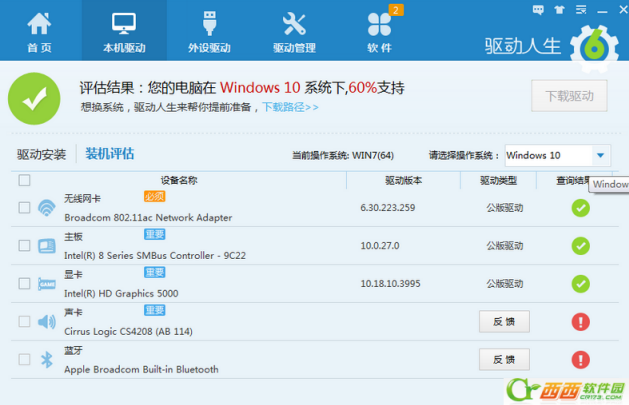
Task: Click the 设备名称 column header
Action: pyautogui.click(x=179, y=180)
